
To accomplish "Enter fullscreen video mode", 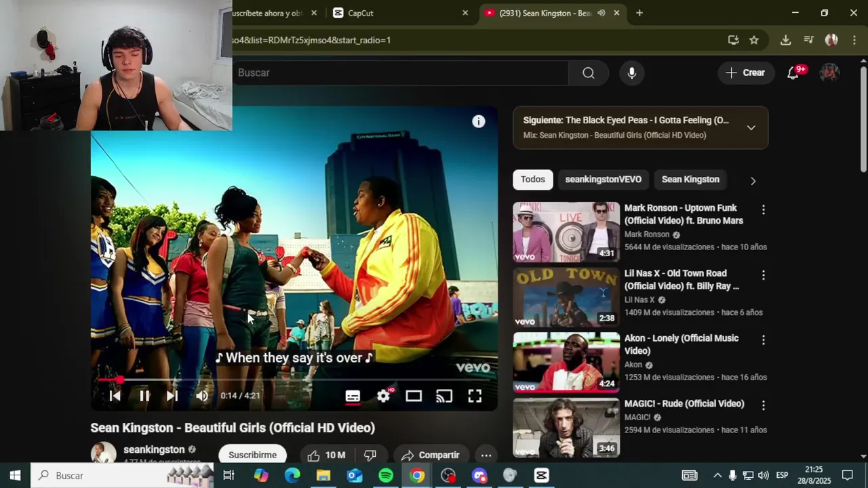I will [475, 396].
